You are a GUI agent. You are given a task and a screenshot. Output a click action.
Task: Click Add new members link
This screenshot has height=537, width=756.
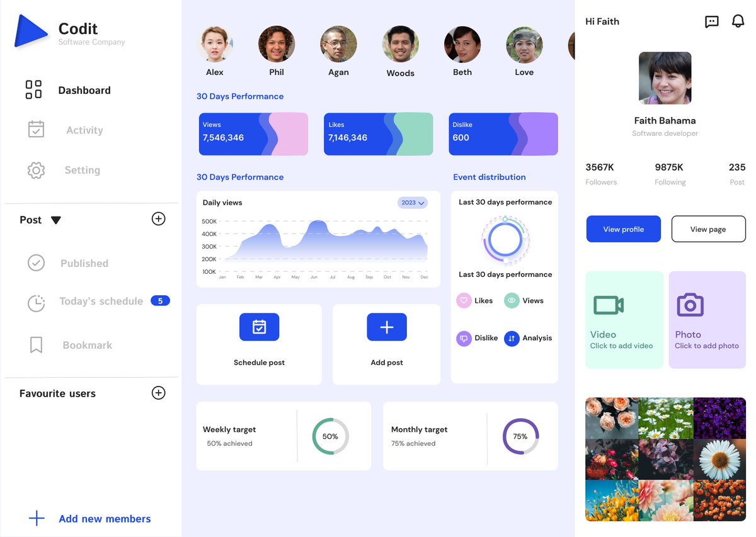click(x=105, y=519)
